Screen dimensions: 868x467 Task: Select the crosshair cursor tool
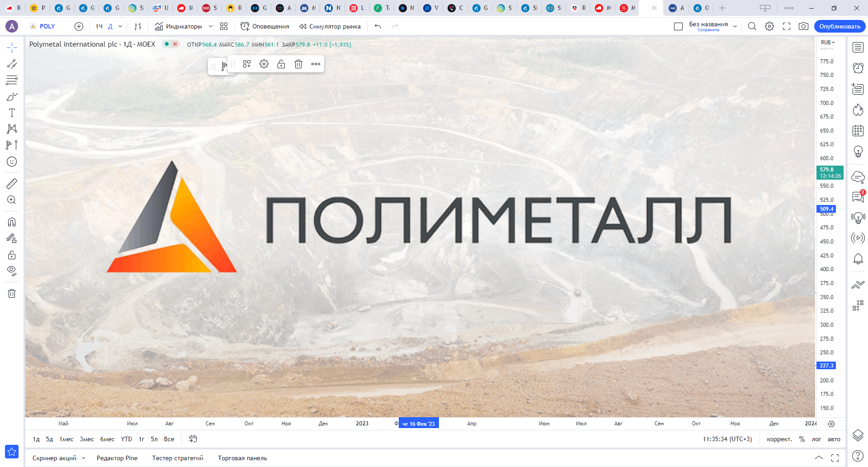12,48
